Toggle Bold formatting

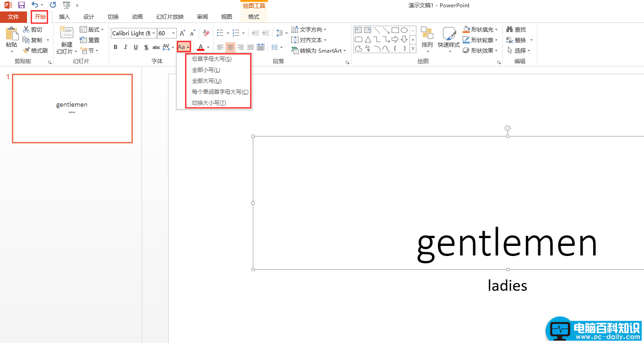pyautogui.click(x=115, y=47)
